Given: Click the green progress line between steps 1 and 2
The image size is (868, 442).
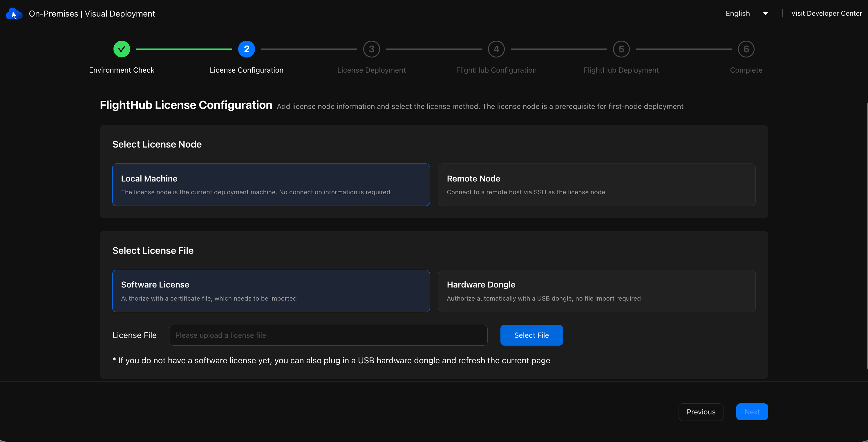Looking at the screenshot, I should [184, 49].
